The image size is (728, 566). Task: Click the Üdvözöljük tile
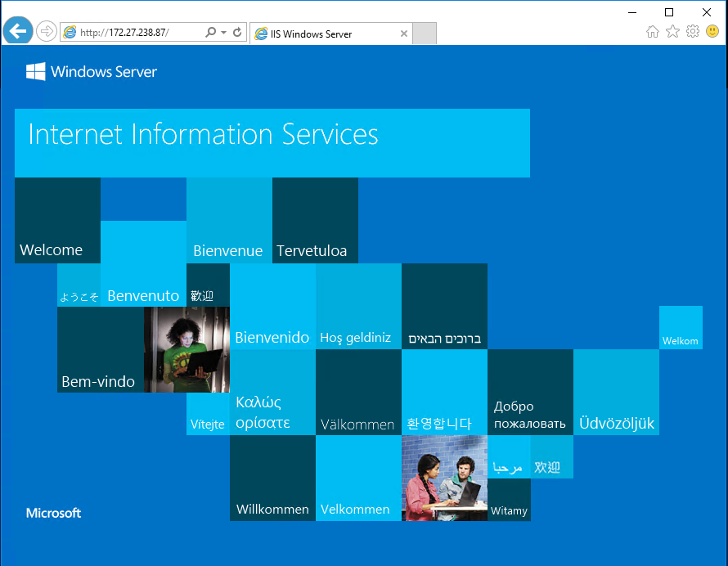point(616,393)
